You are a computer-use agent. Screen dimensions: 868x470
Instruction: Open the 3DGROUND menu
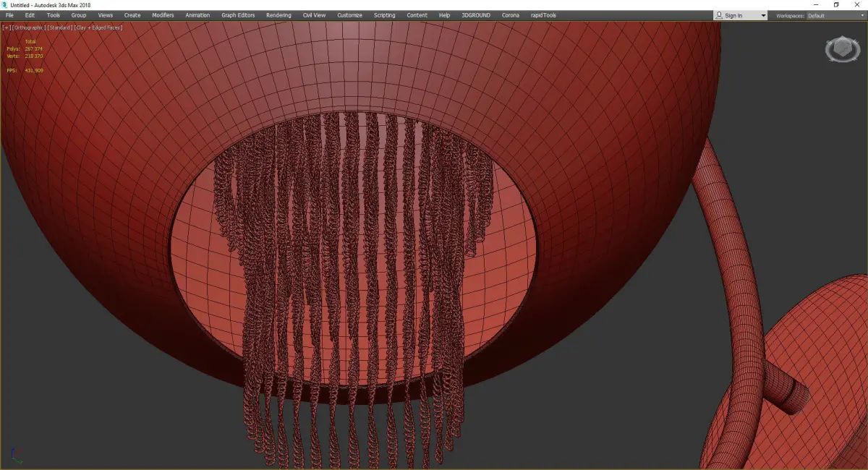(x=477, y=15)
